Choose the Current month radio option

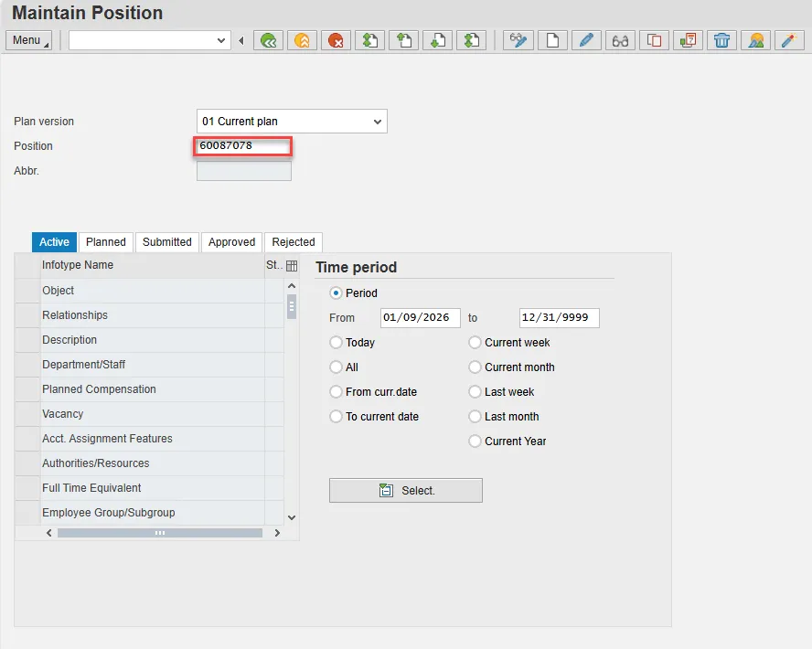click(475, 367)
